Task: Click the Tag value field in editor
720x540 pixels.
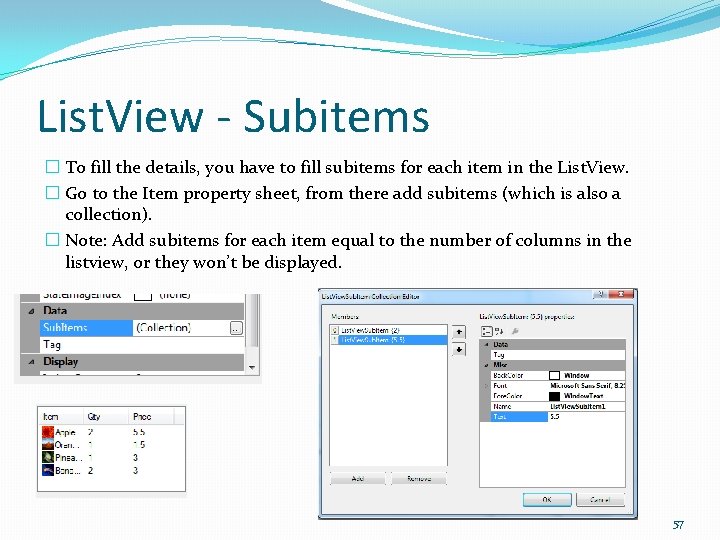Action: [586, 355]
